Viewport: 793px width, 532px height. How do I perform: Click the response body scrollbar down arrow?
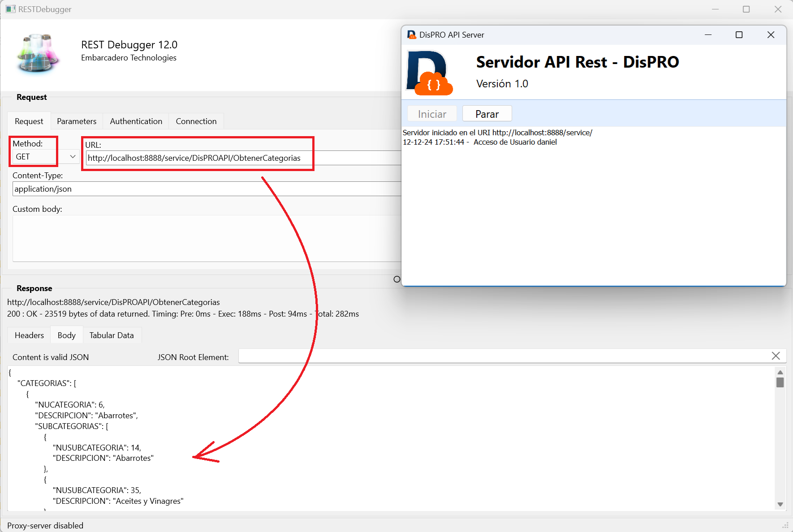pos(780,504)
